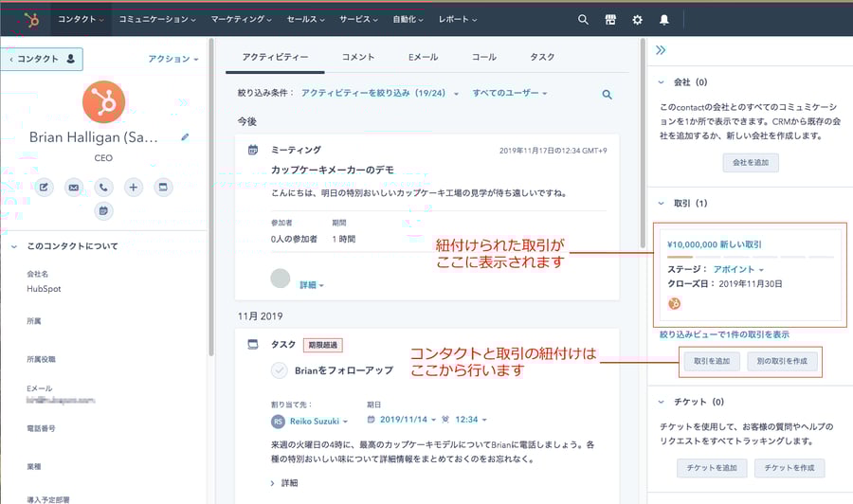Click the schedule meeting calendar icon
Screen dimensions: 853x504
[x=103, y=211]
